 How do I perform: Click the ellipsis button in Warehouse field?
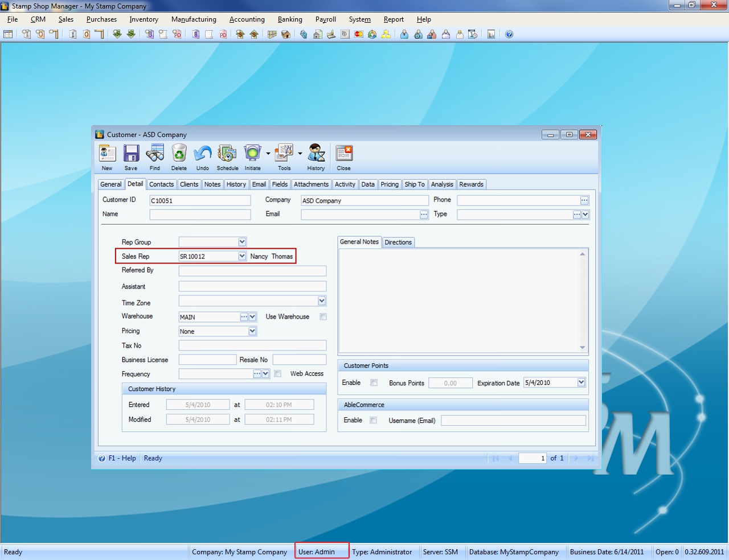[x=244, y=316]
